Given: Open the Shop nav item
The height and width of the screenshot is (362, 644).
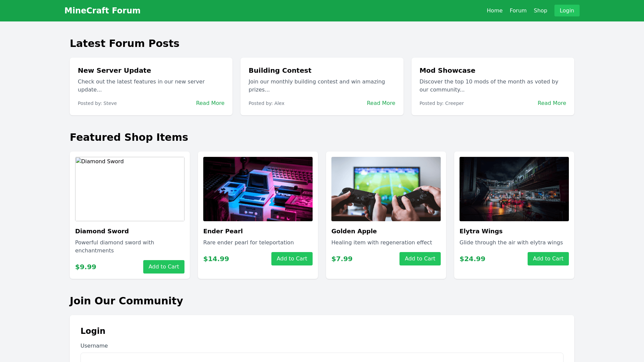Looking at the screenshot, I should [x=540, y=11].
